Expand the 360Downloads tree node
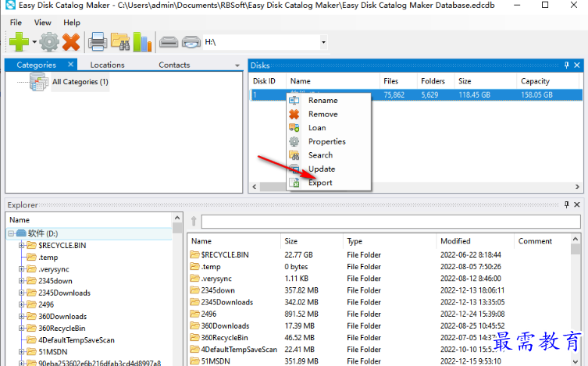 tap(21, 317)
